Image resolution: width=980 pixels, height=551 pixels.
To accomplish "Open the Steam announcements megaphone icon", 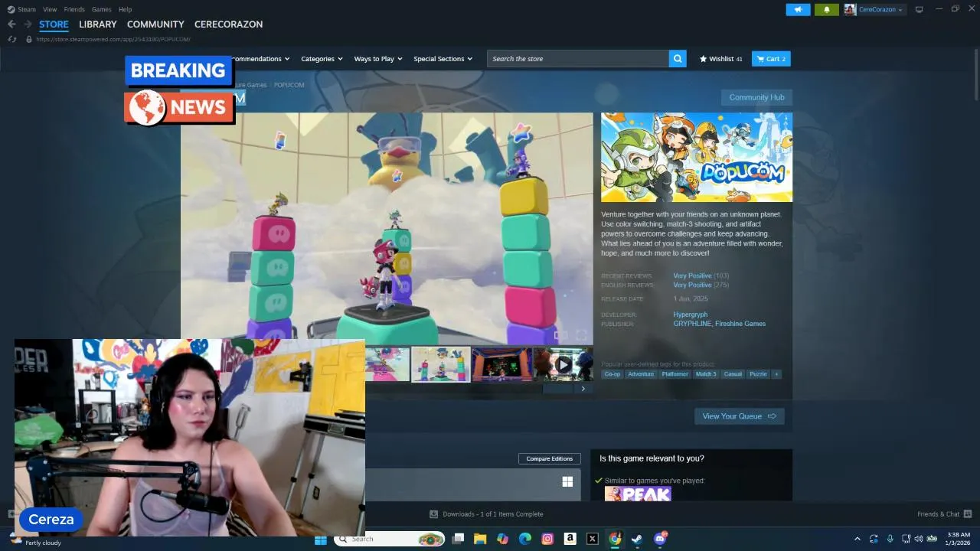I will click(x=798, y=10).
